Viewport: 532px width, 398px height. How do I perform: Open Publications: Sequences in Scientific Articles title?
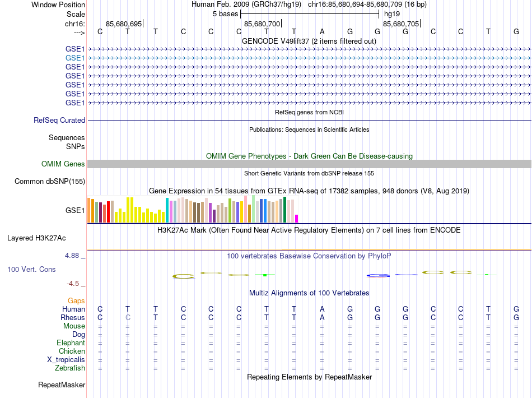point(309,129)
